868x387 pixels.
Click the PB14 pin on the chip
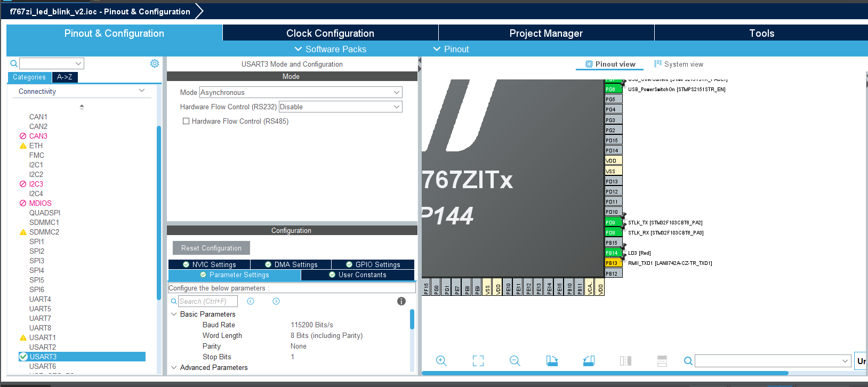coord(613,253)
